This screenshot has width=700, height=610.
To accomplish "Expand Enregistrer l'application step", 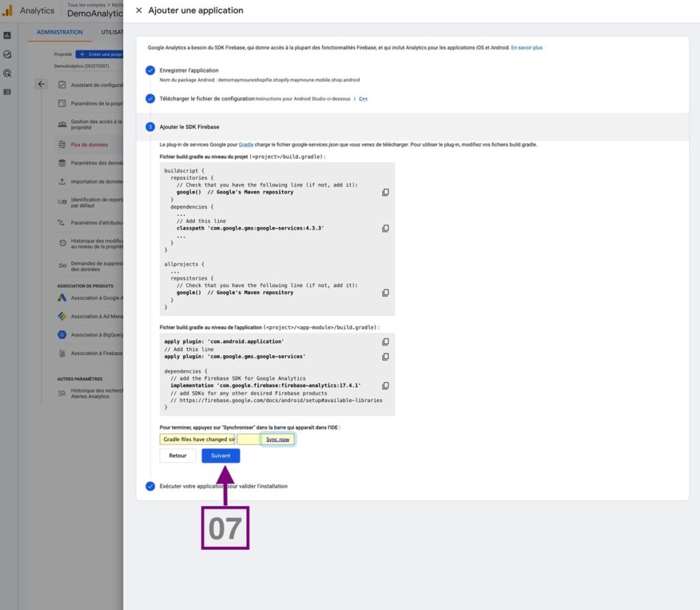I will [189, 70].
